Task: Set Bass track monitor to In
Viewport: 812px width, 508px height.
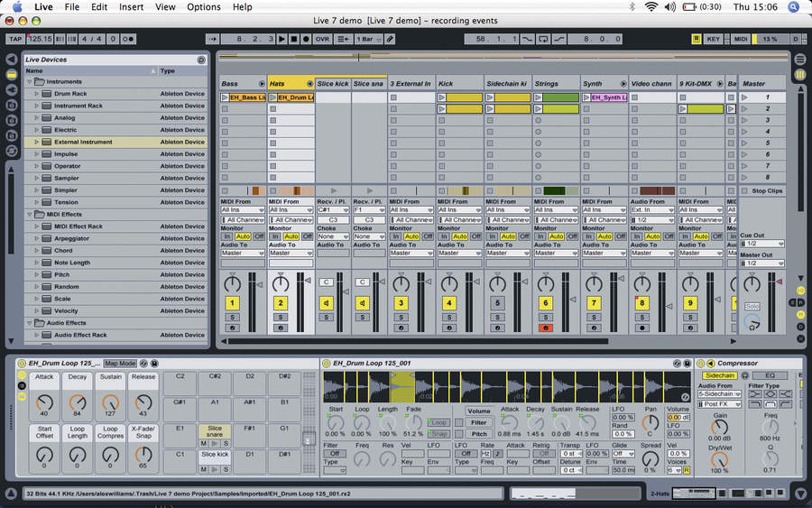Action: coord(226,236)
